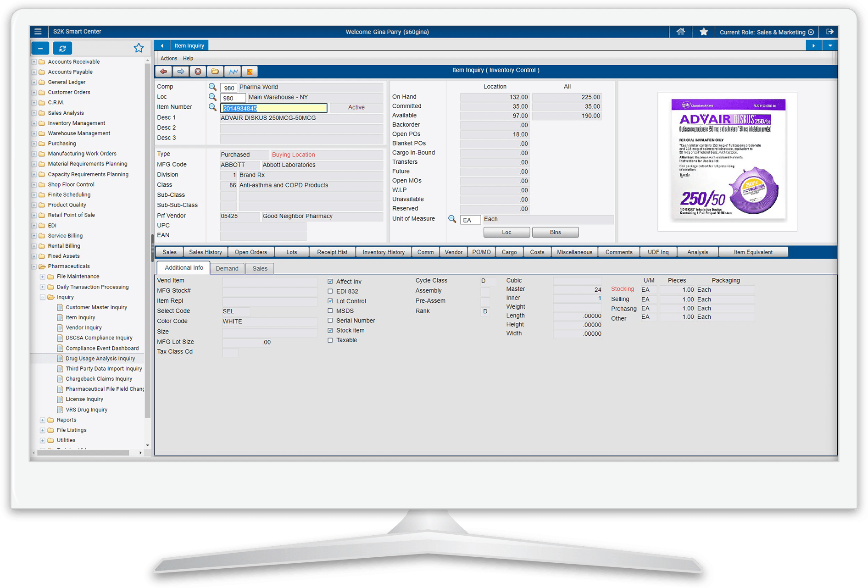Select the Additional Info tab
This screenshot has height=588, width=868.
tap(184, 268)
